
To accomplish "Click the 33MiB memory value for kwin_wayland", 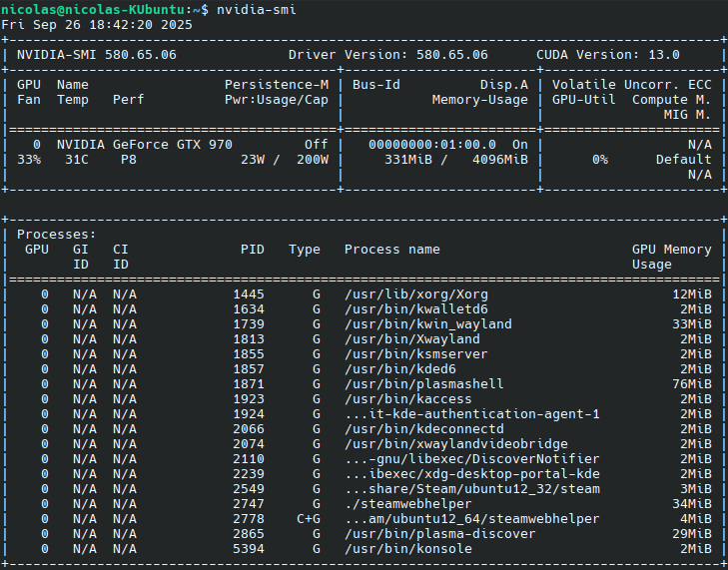I will click(691, 324).
